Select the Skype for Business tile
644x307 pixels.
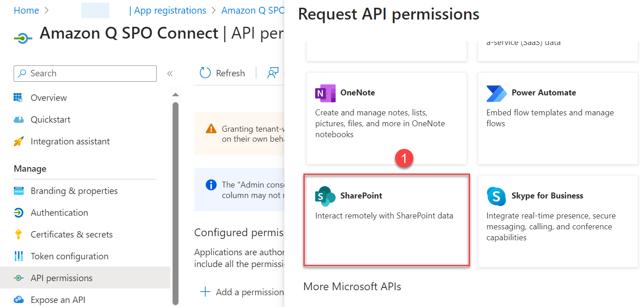click(557, 220)
